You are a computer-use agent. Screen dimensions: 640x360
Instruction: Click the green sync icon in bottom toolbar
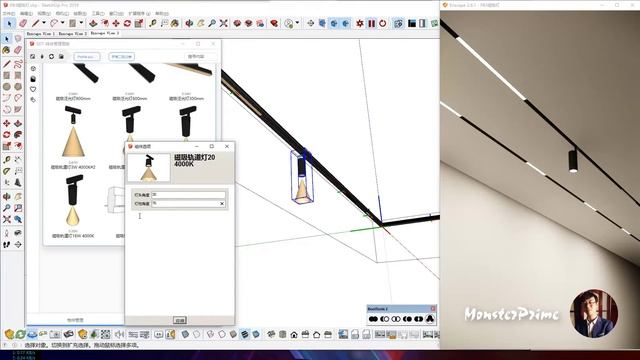point(20,335)
